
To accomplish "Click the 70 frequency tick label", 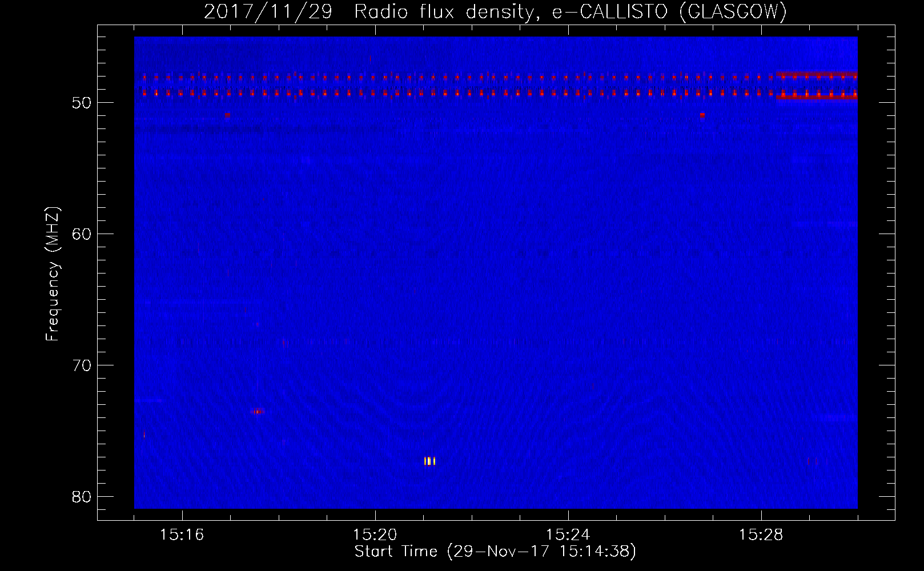I will tap(82, 365).
